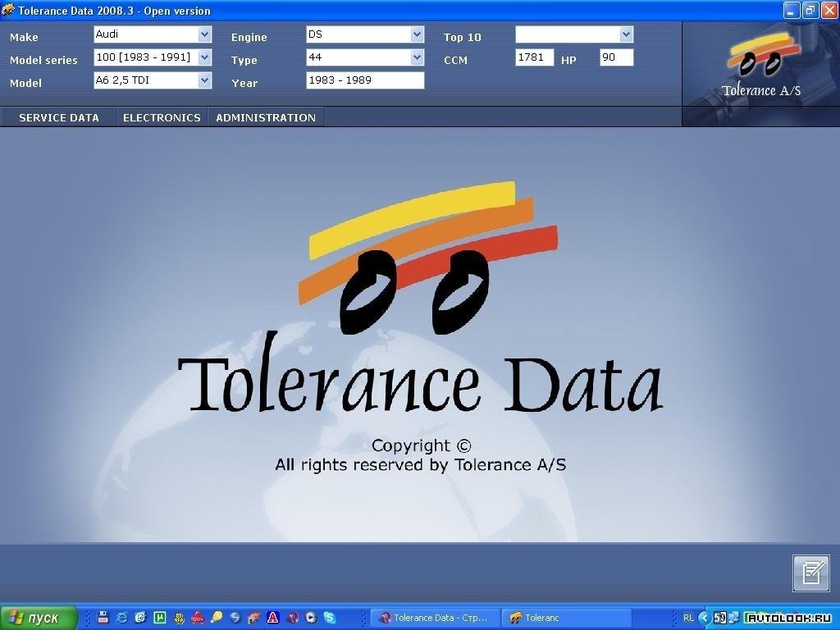Click the CCM field showing 1781
This screenshot has width=840, height=630.
tap(535, 57)
